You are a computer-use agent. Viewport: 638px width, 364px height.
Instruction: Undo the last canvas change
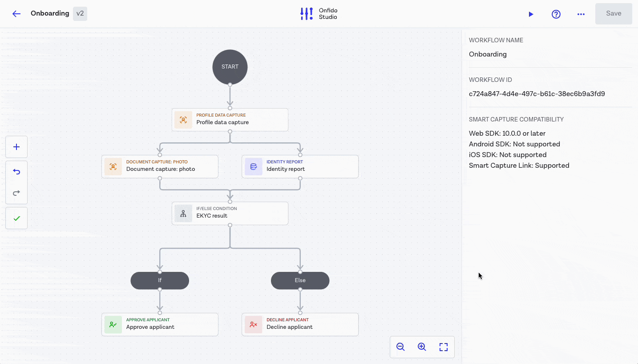[x=16, y=171]
